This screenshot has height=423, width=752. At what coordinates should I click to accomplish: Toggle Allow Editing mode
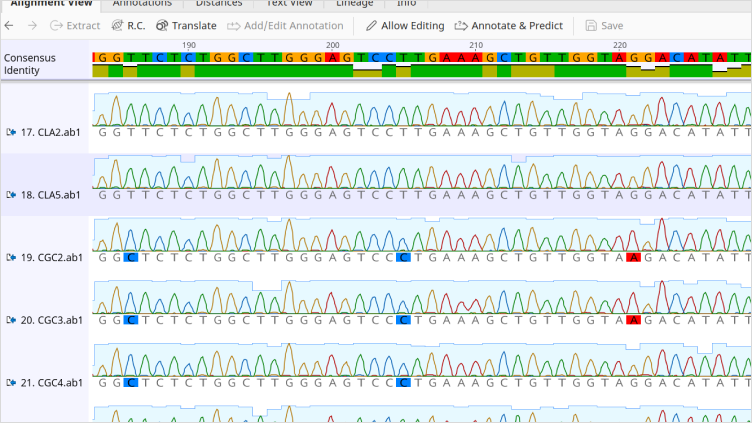[x=404, y=25]
